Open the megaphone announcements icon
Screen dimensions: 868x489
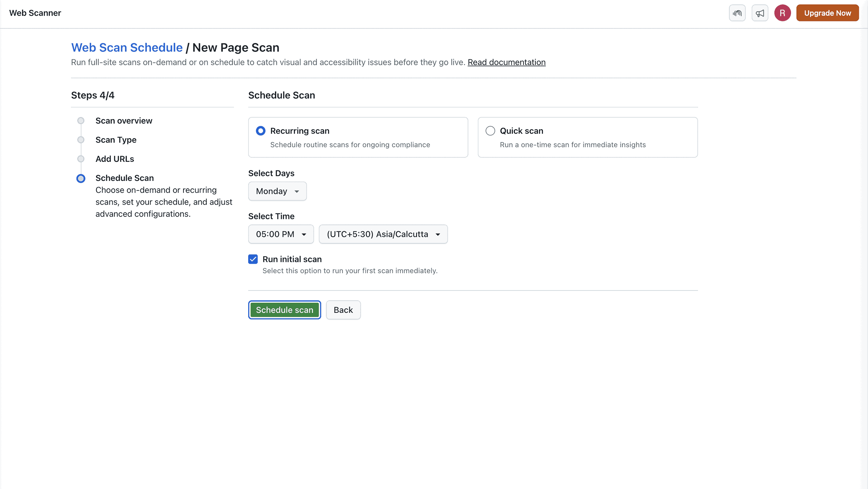coord(760,13)
